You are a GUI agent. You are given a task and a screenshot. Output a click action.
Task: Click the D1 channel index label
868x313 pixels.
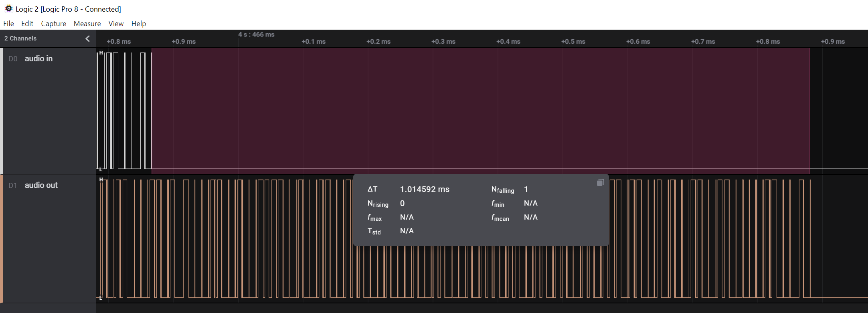[x=13, y=186]
